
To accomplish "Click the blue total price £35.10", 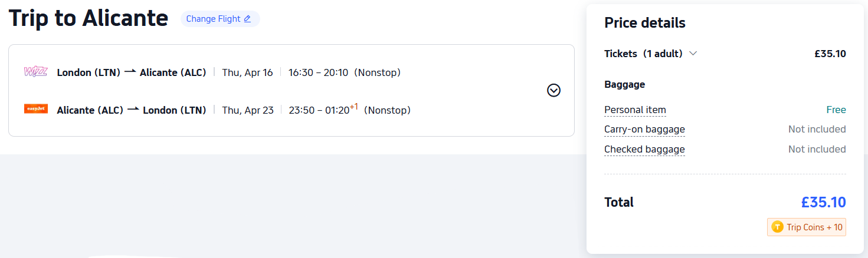I will coord(823,203).
